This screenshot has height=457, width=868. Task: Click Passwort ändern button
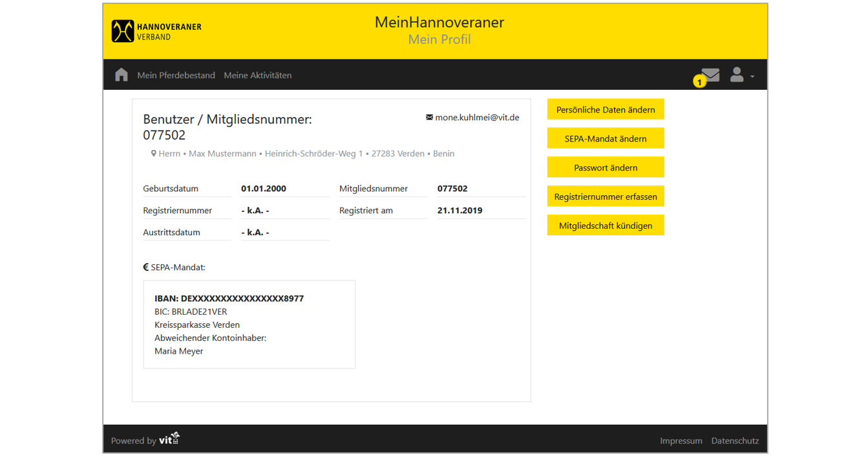coord(606,167)
